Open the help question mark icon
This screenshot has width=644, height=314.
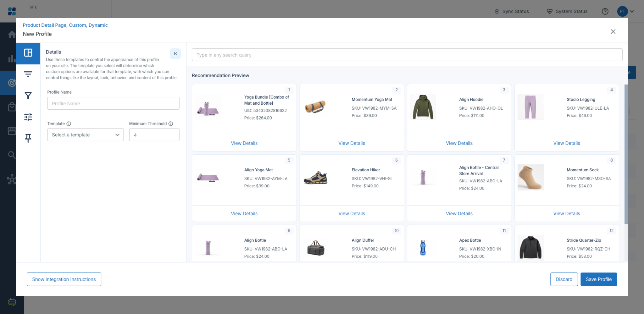(x=605, y=11)
